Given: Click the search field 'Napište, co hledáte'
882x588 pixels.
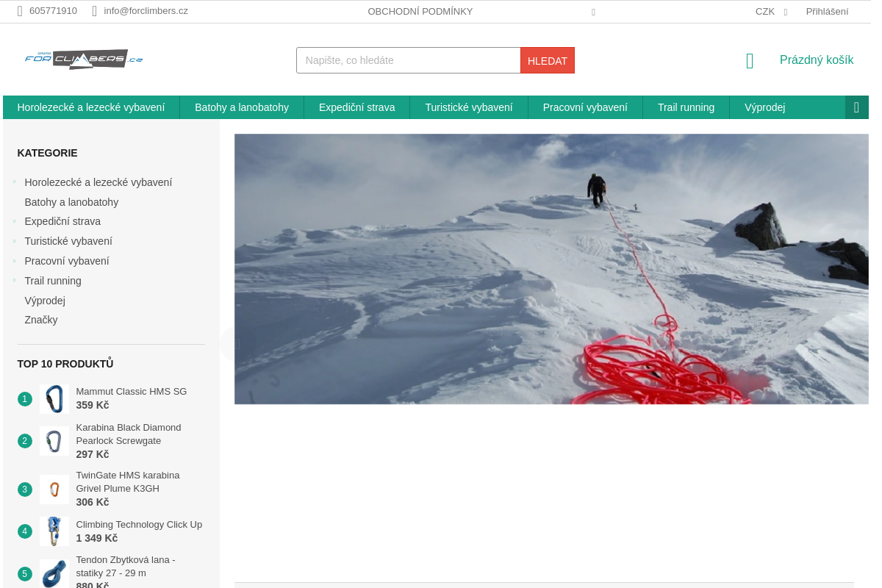Looking at the screenshot, I should (408, 60).
